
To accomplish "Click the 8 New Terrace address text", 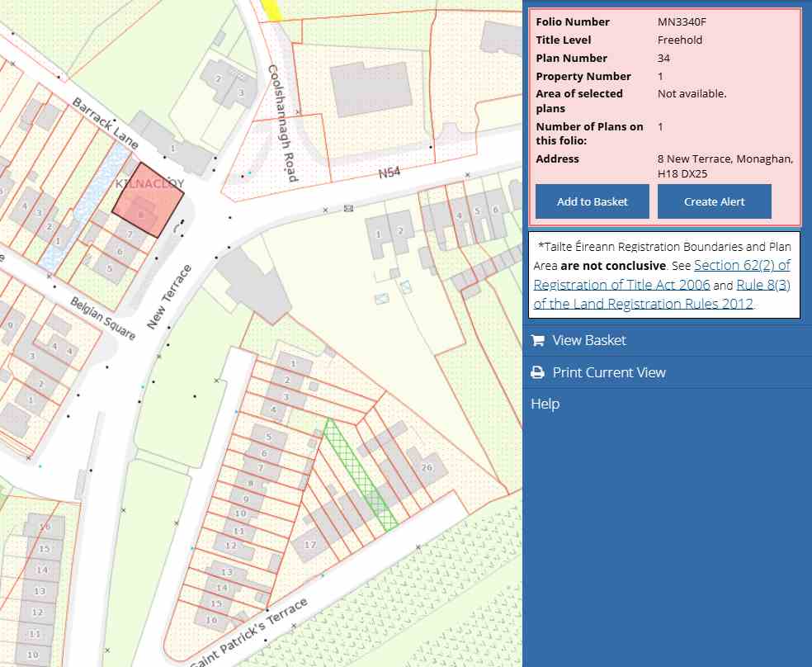I will tap(725, 159).
